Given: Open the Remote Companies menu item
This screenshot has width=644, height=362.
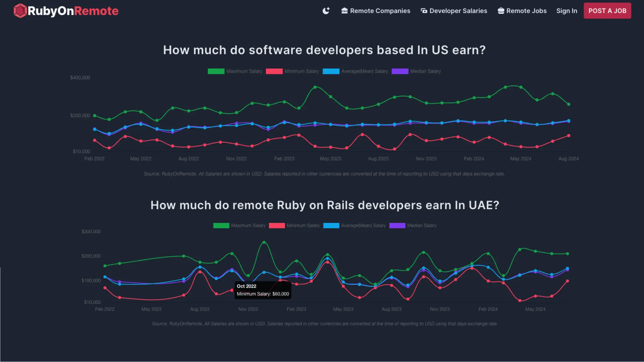Looking at the screenshot, I should coord(380,11).
